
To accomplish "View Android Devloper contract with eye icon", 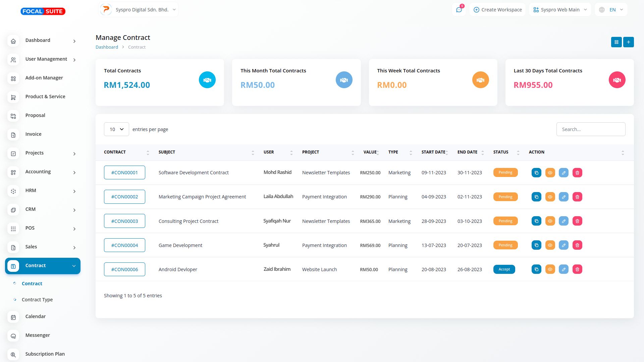I will (x=550, y=269).
